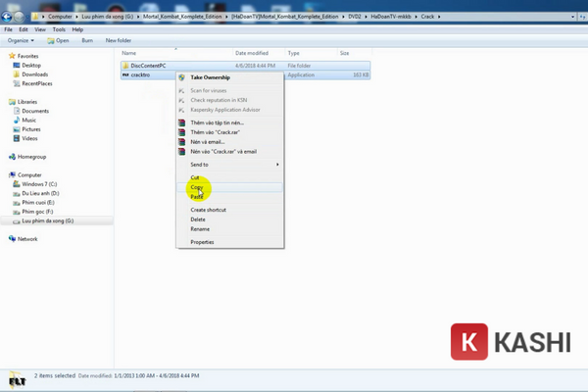Click the Network icon in navigation pane

(x=11, y=238)
